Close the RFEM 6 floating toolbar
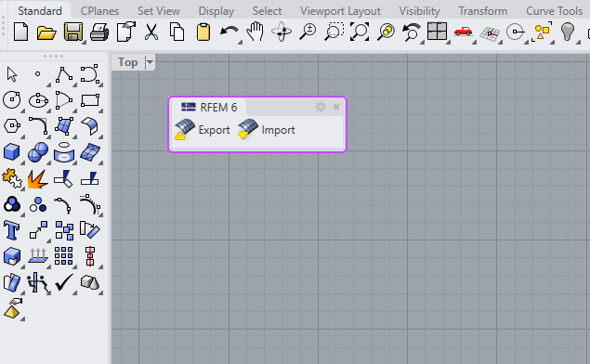Image resolution: width=590 pixels, height=364 pixels. click(336, 107)
